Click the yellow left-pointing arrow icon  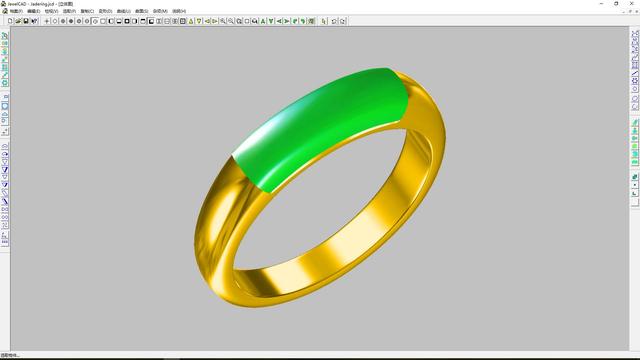[207, 21]
